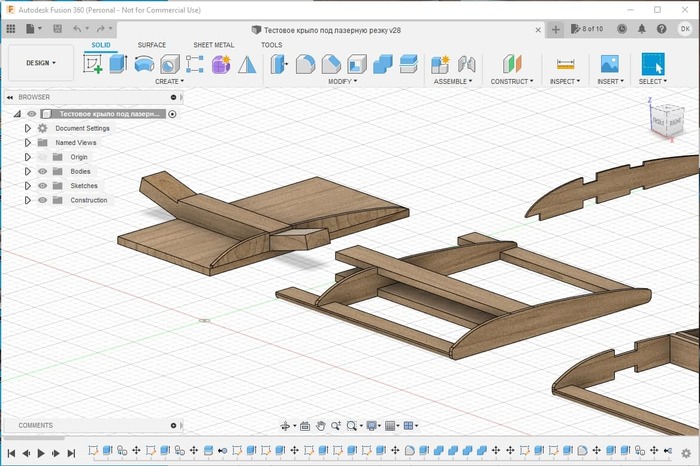The height and width of the screenshot is (466, 700).
Task: Open the DESIGN workspace dropdown
Action: [x=41, y=63]
